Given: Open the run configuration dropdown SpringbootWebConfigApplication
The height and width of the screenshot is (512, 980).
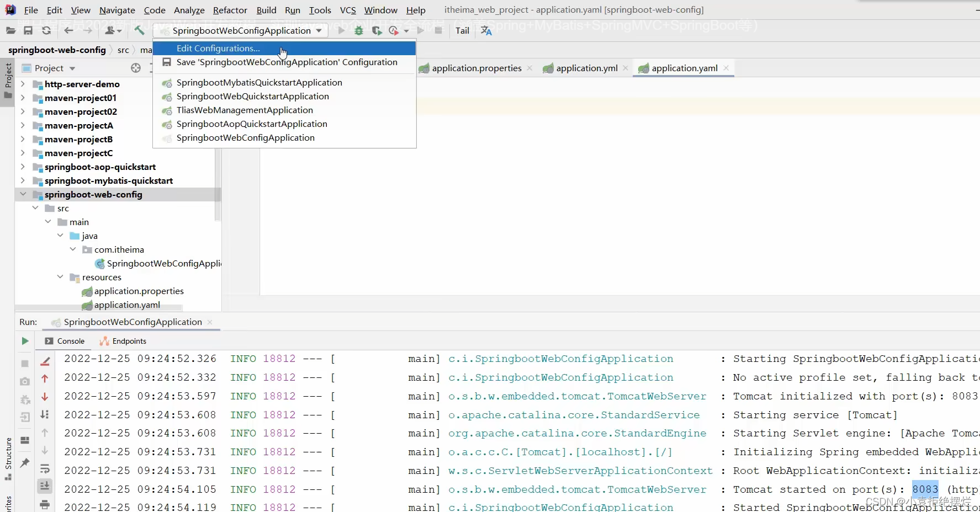Looking at the screenshot, I should 241,31.
